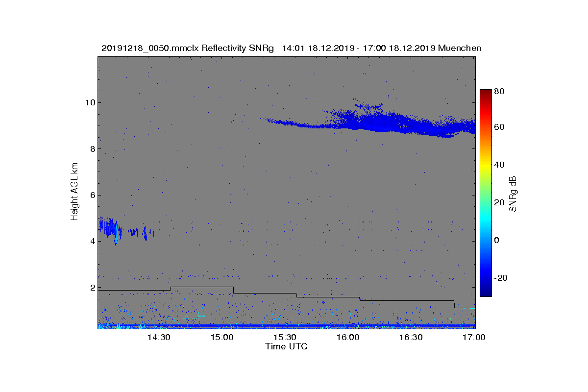588x392 pixels.
Task: Click the 16:00 time tick label
Action: click(347, 338)
